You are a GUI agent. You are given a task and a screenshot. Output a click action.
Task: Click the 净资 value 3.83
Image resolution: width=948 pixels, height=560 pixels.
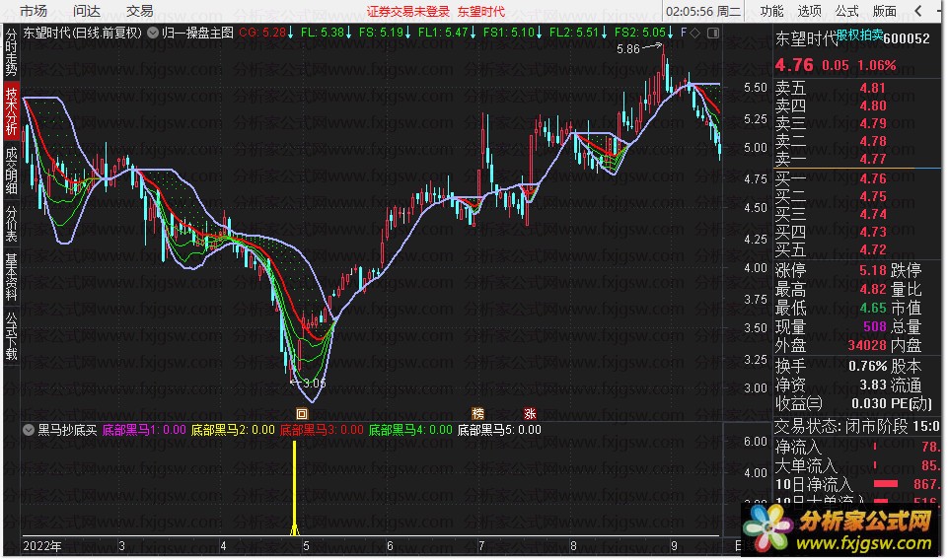(x=872, y=385)
